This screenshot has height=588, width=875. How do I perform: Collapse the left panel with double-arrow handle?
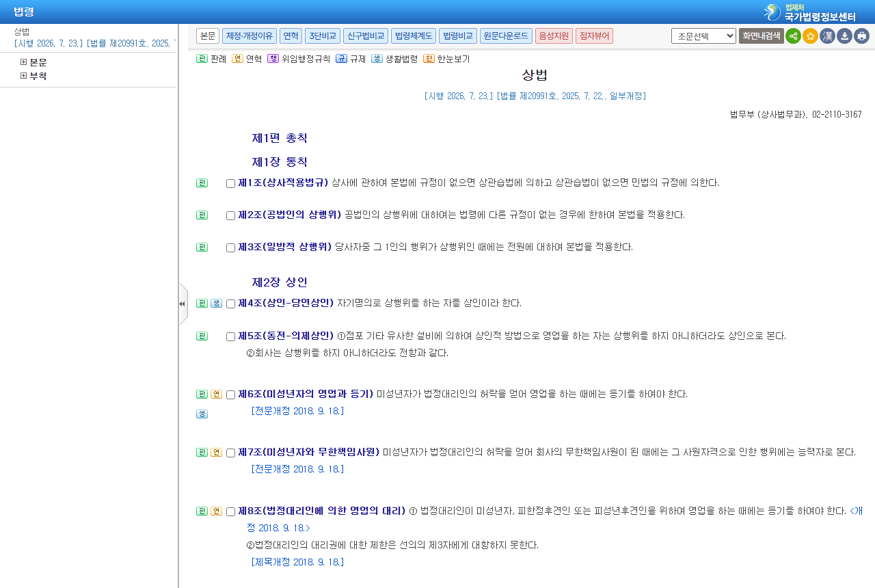[x=183, y=304]
